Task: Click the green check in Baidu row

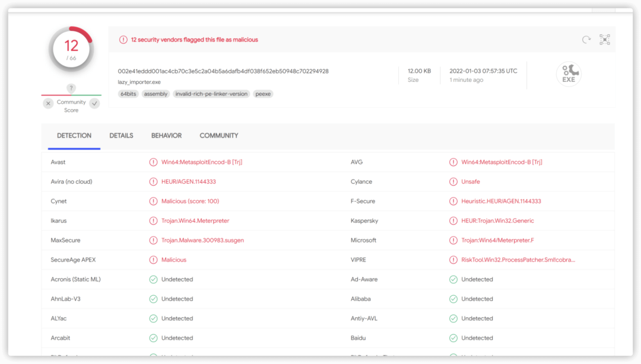Action: pyautogui.click(x=453, y=339)
